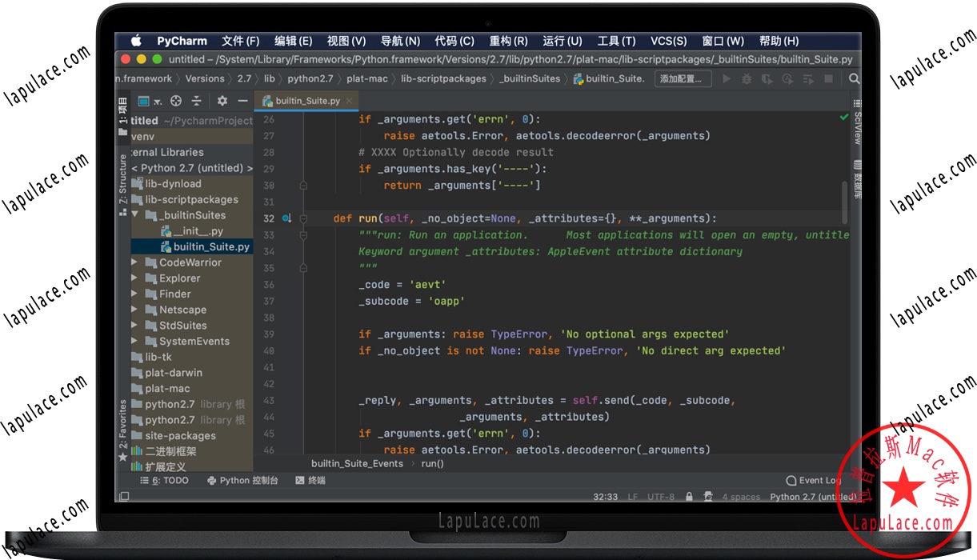Close the builtin_Suite.py editor tab
This screenshot has height=560, width=977.
tap(350, 101)
